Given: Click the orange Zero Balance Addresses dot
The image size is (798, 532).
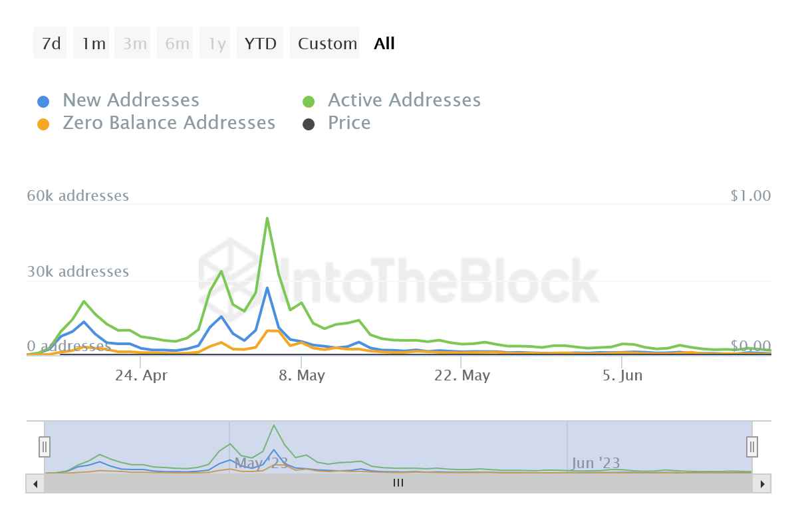Looking at the screenshot, I should coord(43,124).
